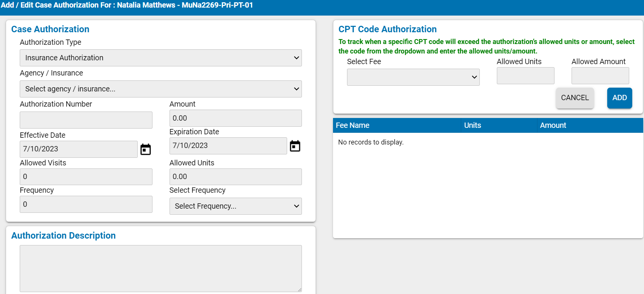Select the Expiration Date text field
The width and height of the screenshot is (644, 294).
(x=228, y=146)
